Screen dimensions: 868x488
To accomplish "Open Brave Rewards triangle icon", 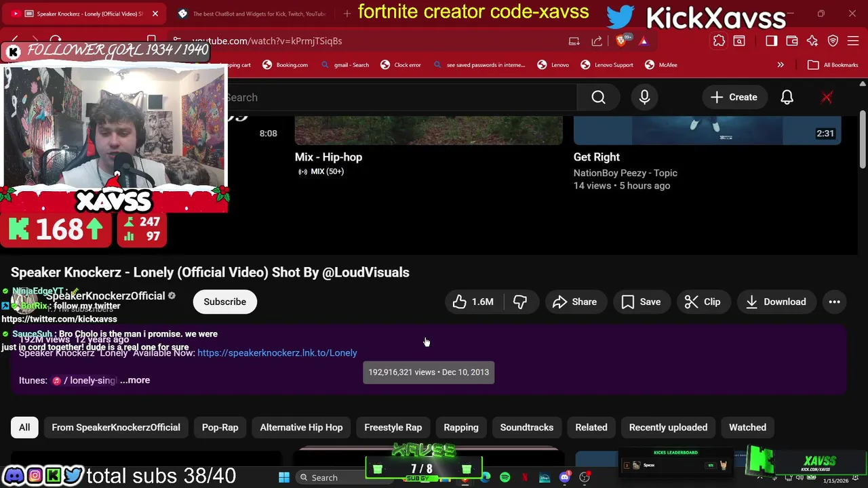I will tap(643, 41).
